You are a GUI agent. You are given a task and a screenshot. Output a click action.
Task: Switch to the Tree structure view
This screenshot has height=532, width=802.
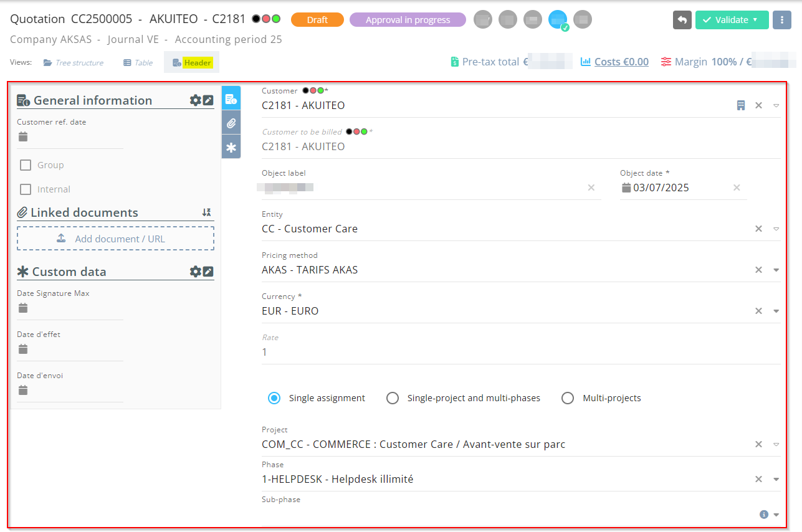(x=74, y=62)
